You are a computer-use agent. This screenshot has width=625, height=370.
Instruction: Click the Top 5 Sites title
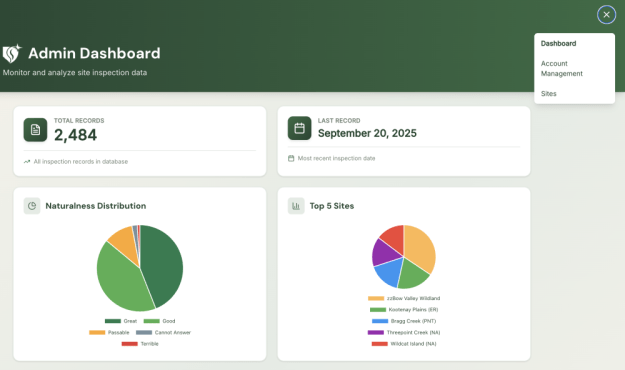pos(332,206)
